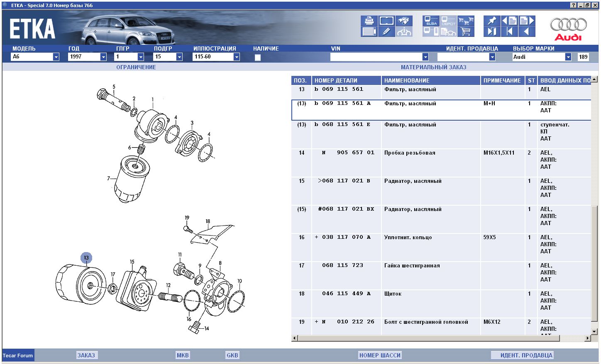Screen dimensions: 601x364
Task: Expand the ИЛЛЮСТРАЦИЯ dropdown showing 115-60
Action: pos(237,57)
